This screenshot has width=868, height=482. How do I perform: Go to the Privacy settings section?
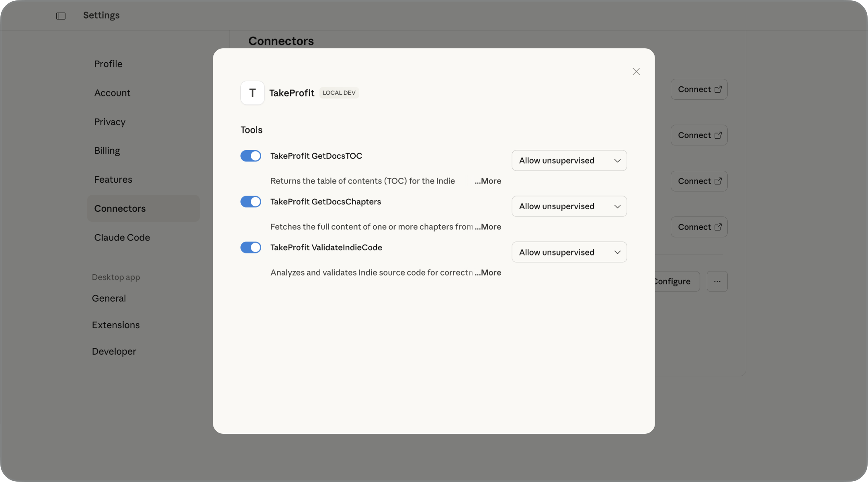tap(110, 122)
